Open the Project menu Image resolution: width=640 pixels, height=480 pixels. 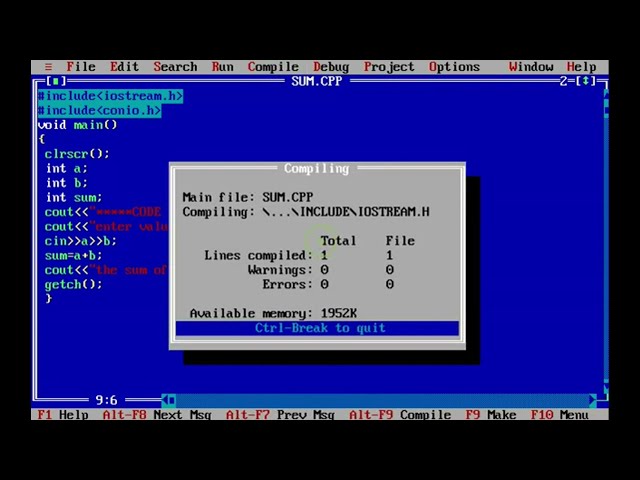(389, 67)
